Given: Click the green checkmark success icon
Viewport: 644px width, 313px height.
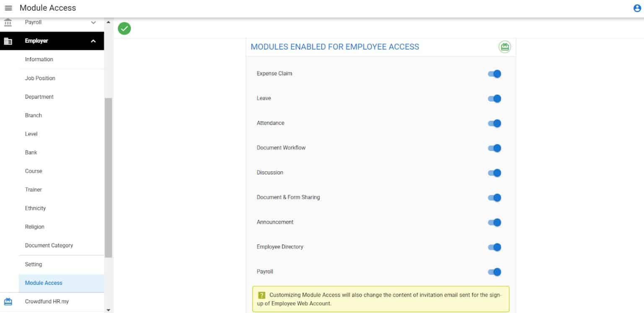Looking at the screenshot, I should 124,28.
